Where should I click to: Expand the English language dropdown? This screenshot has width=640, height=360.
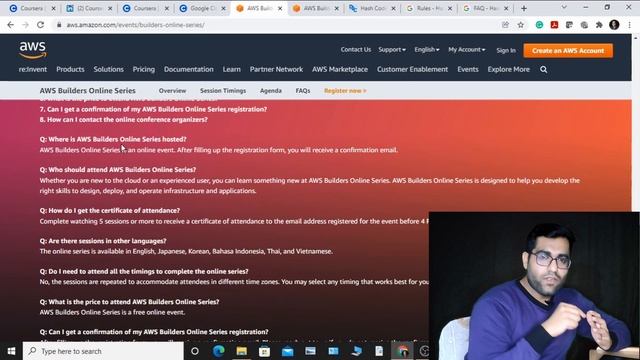427,49
